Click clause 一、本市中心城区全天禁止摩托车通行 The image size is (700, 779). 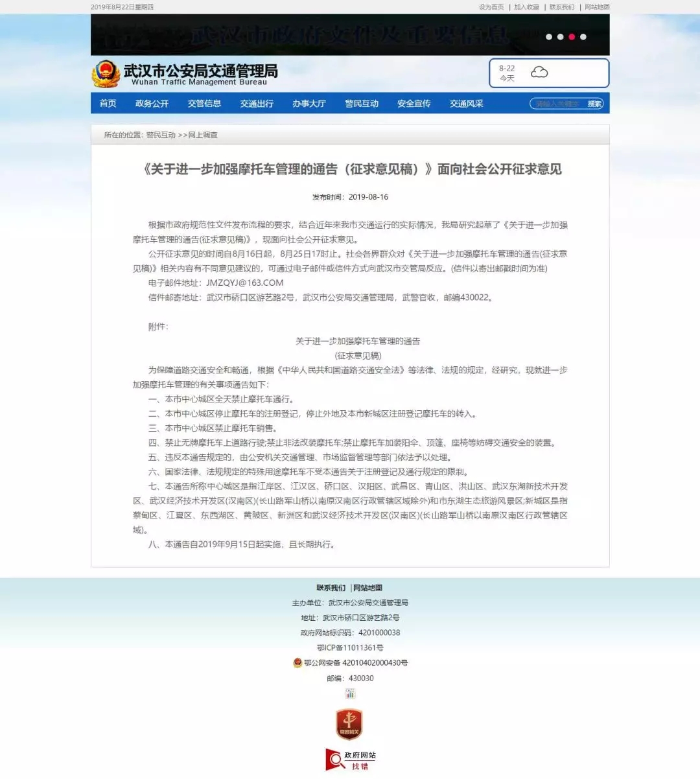[222, 399]
